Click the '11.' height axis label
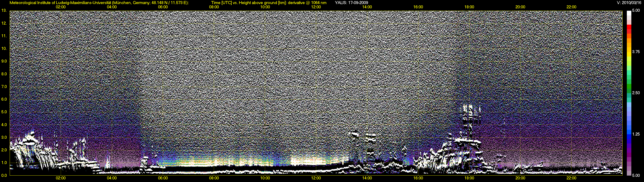This screenshot has height=182, width=644. point(4,36)
